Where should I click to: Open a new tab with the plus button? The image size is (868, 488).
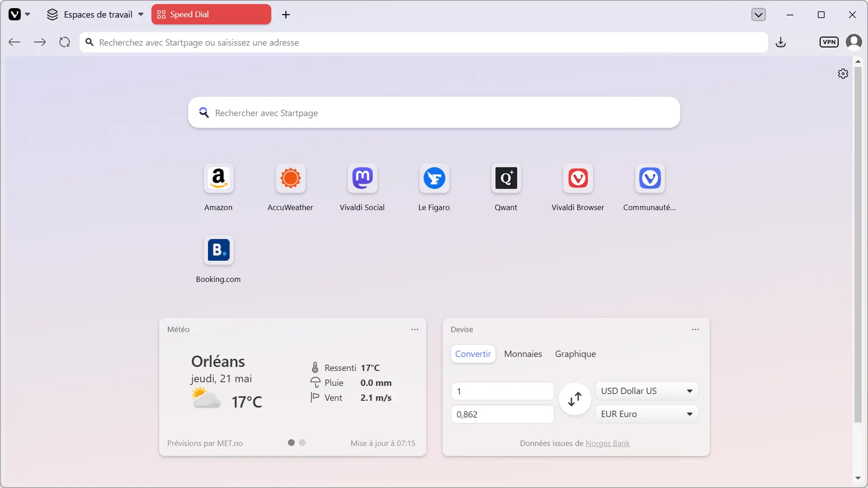[x=286, y=14]
